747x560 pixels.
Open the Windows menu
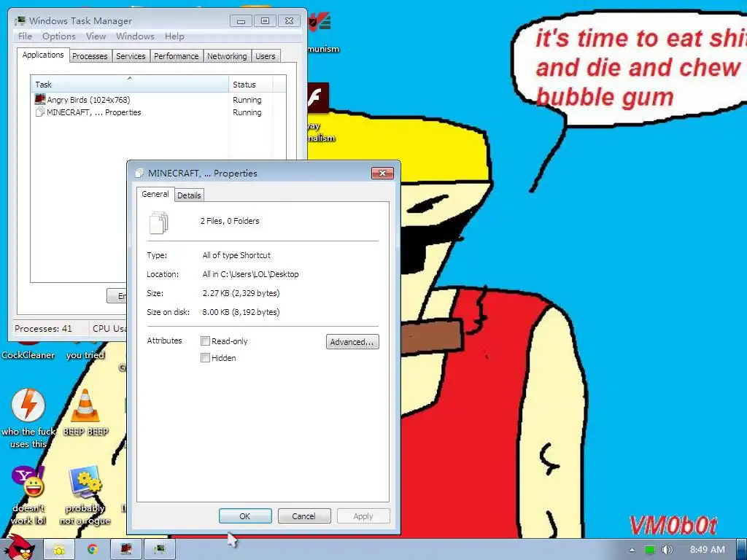(x=135, y=36)
